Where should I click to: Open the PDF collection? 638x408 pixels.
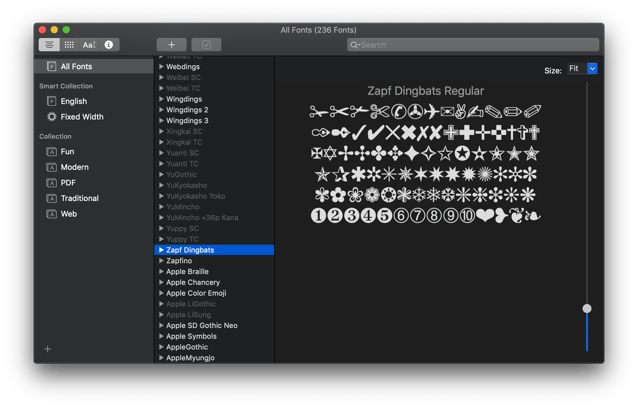click(68, 183)
